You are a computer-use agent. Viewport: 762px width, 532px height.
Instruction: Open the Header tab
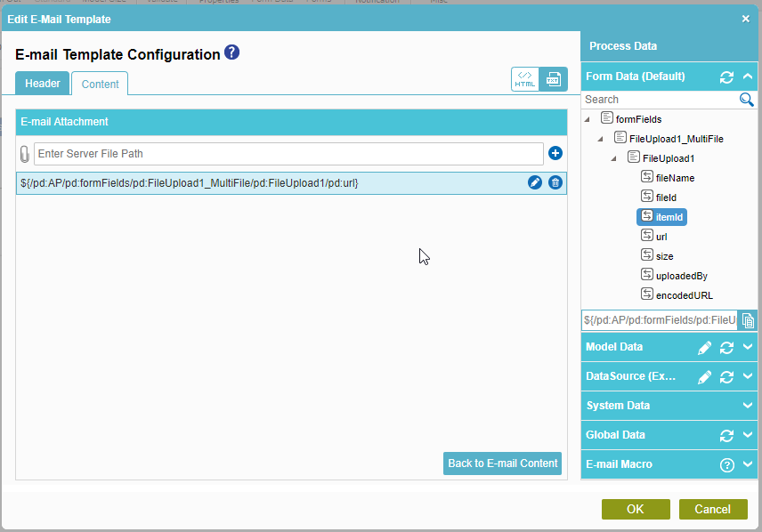[x=43, y=84]
